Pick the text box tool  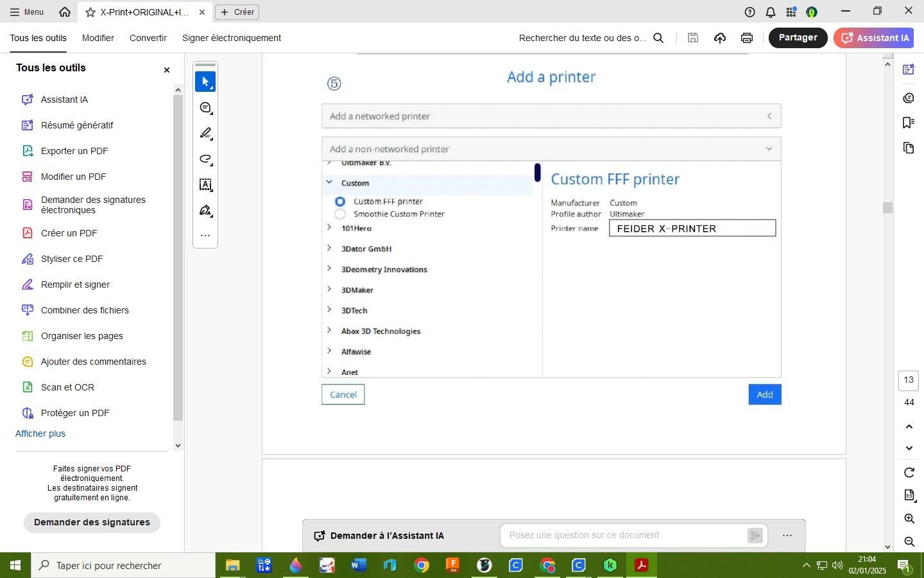tap(205, 185)
